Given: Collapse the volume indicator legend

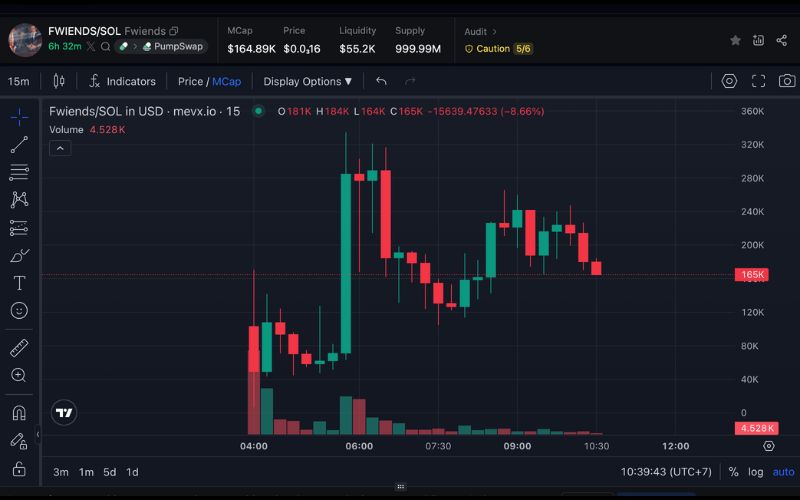Looking at the screenshot, I should click(x=59, y=148).
